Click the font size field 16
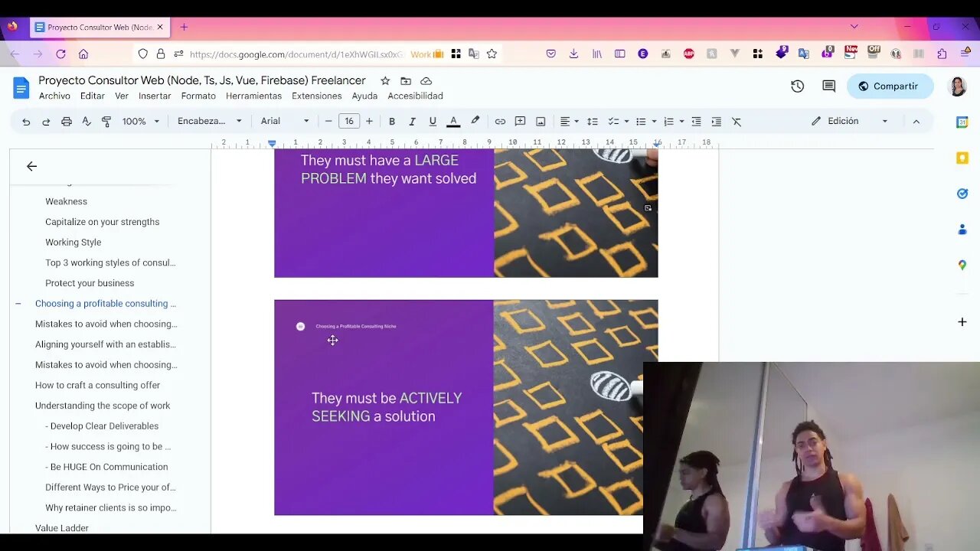The image size is (980, 551). coord(349,122)
